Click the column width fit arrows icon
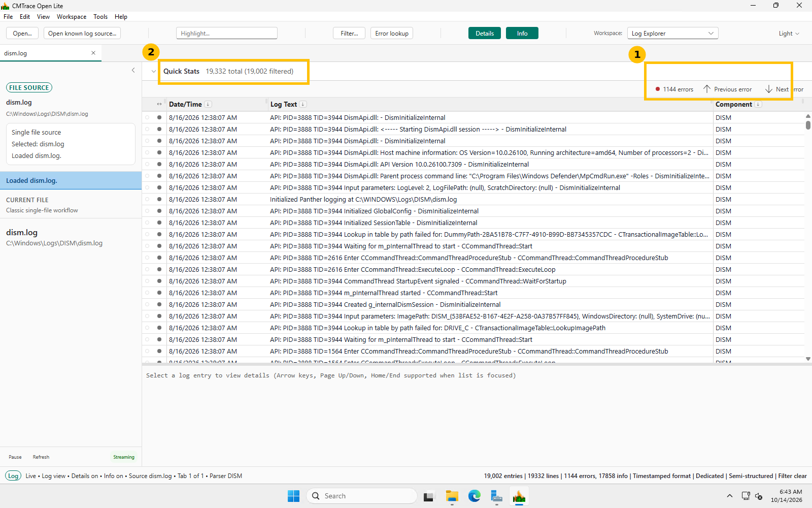This screenshot has height=508, width=812. tap(159, 104)
